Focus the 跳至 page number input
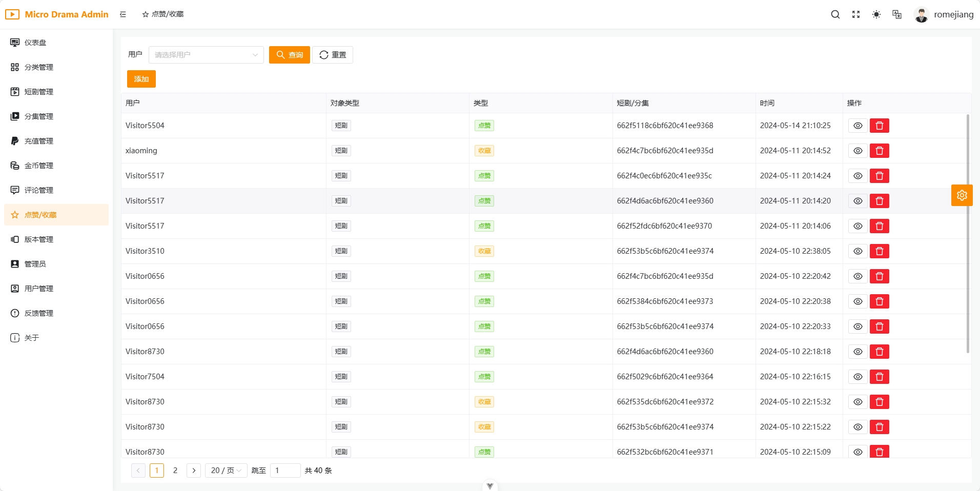Image resolution: width=980 pixels, height=491 pixels. tap(285, 470)
